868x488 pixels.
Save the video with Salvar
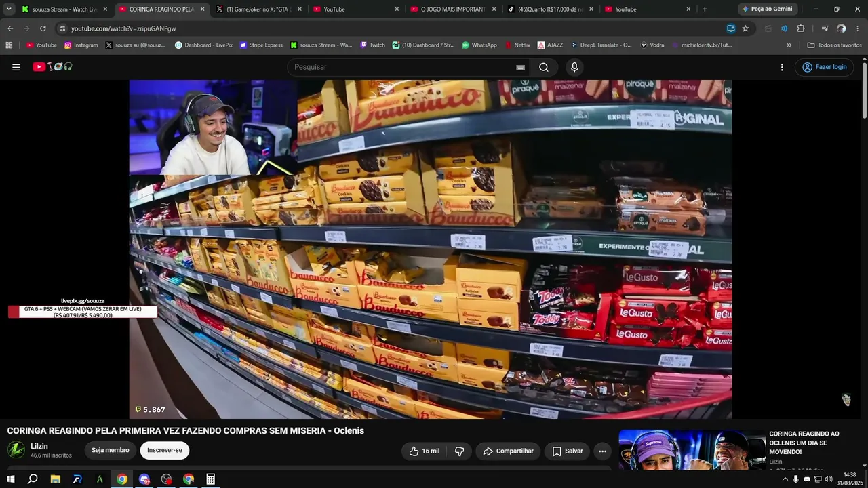[x=567, y=451]
